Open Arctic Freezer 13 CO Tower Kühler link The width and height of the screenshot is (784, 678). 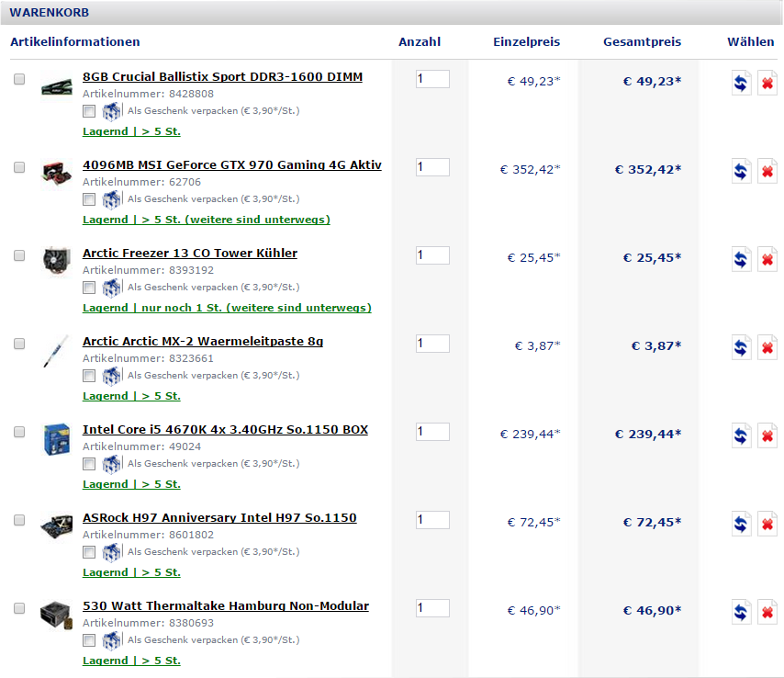pos(190,254)
